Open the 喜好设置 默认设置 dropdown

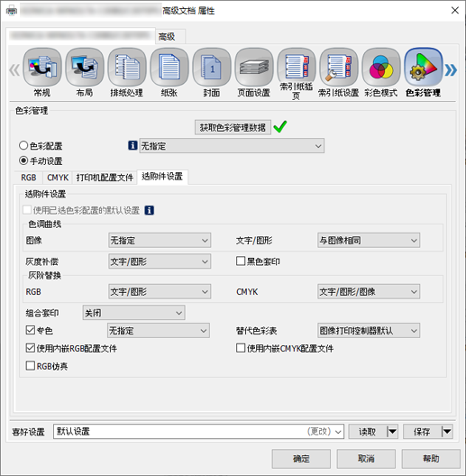[x=198, y=431]
